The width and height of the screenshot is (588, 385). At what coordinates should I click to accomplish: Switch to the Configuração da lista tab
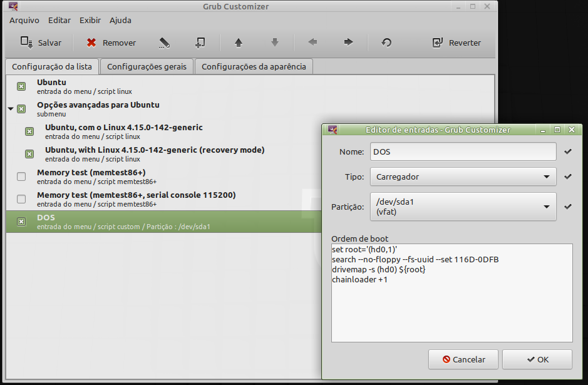coord(52,66)
